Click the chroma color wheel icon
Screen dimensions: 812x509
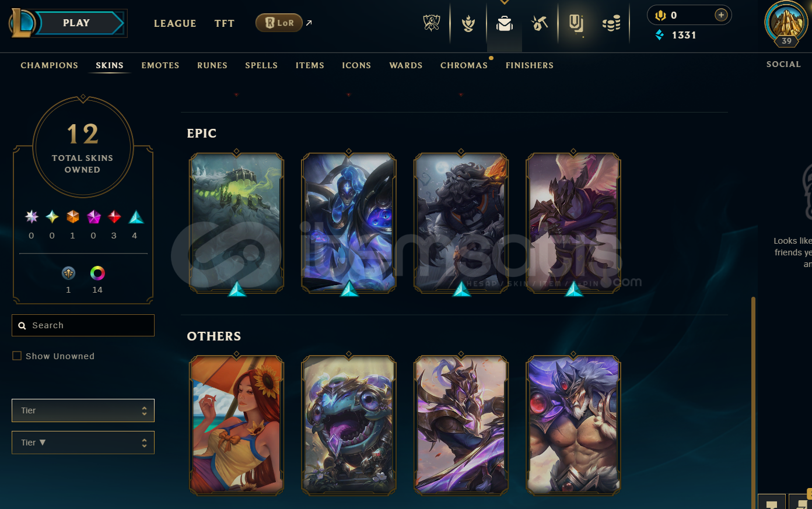point(97,273)
